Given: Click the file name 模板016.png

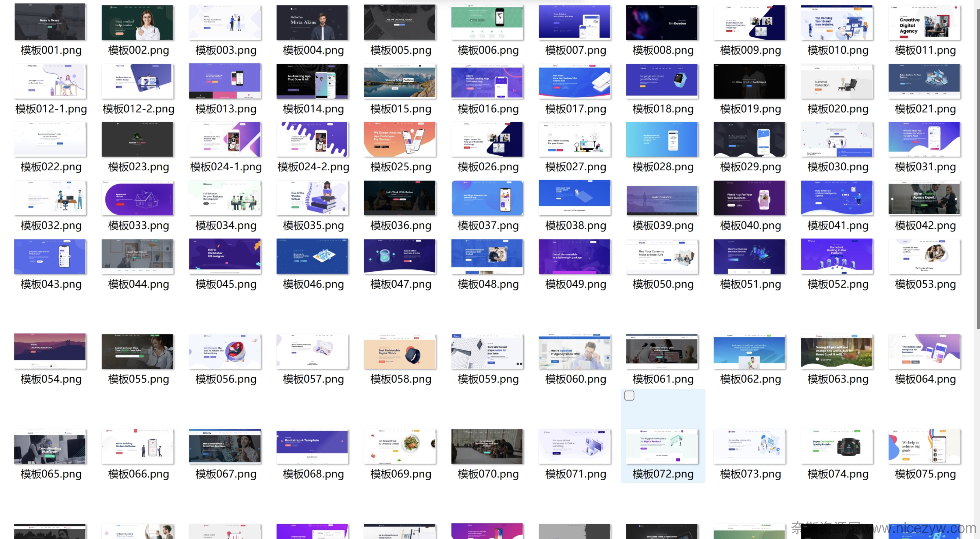Looking at the screenshot, I should point(488,109).
